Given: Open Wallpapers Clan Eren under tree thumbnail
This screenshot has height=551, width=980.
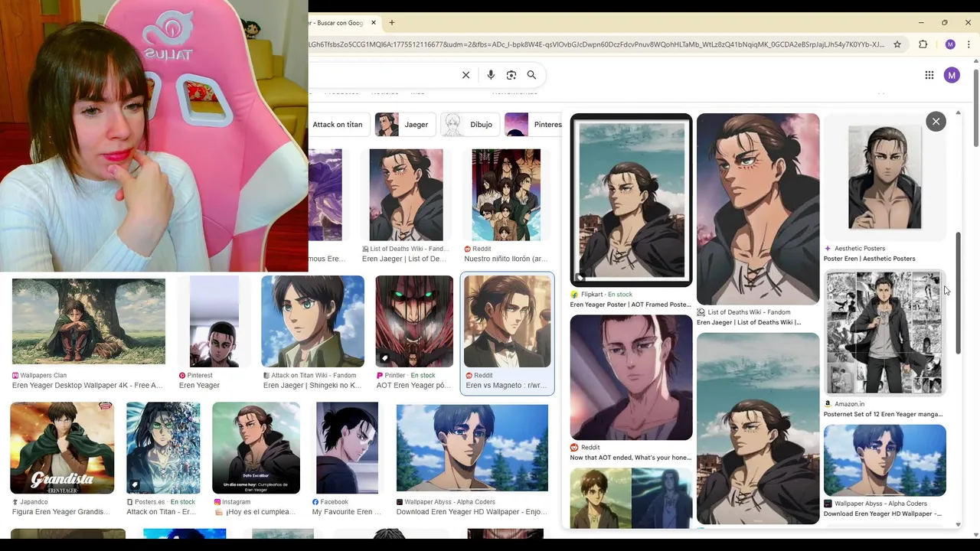Looking at the screenshot, I should pyautogui.click(x=88, y=321).
